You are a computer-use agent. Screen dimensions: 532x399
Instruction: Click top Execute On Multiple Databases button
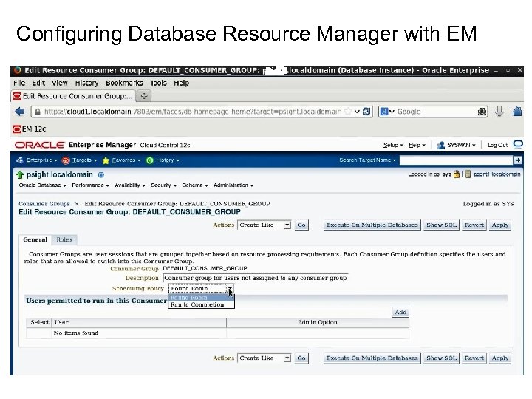(x=372, y=225)
